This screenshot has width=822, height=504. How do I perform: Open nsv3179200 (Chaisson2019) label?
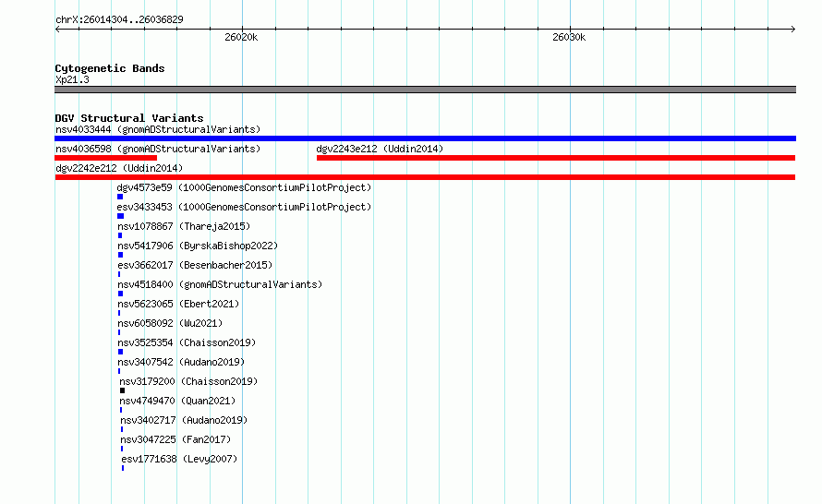pyautogui.click(x=188, y=381)
